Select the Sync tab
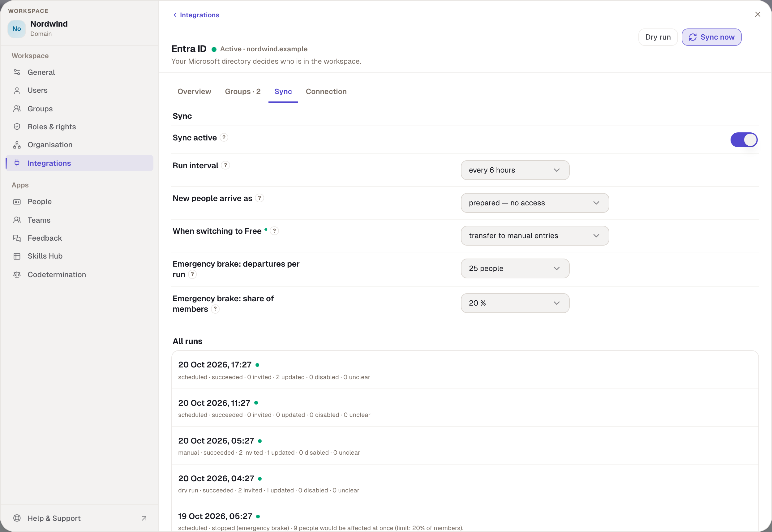This screenshot has width=772, height=532. pos(283,91)
